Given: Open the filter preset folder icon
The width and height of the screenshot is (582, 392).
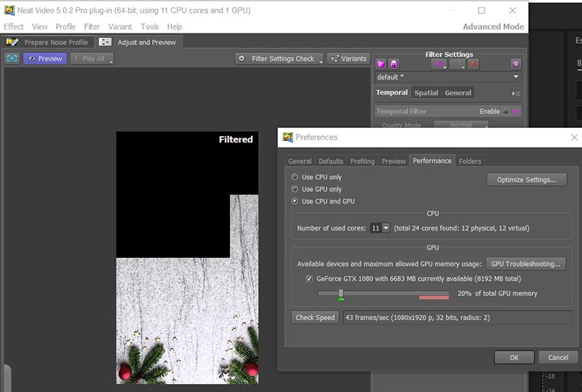Looking at the screenshot, I should click(380, 64).
